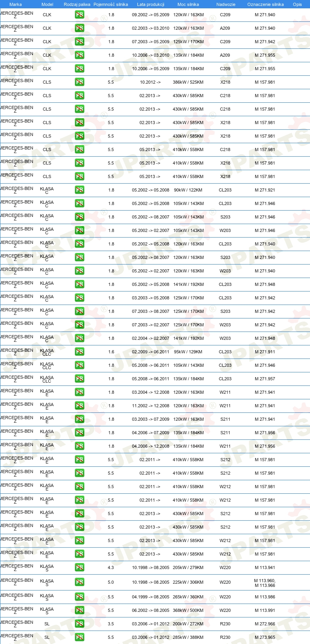Click power value 90kW / 122KM

click(x=188, y=190)
